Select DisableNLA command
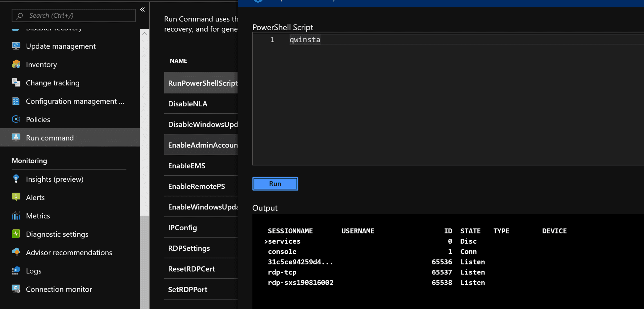 pyautogui.click(x=201, y=103)
